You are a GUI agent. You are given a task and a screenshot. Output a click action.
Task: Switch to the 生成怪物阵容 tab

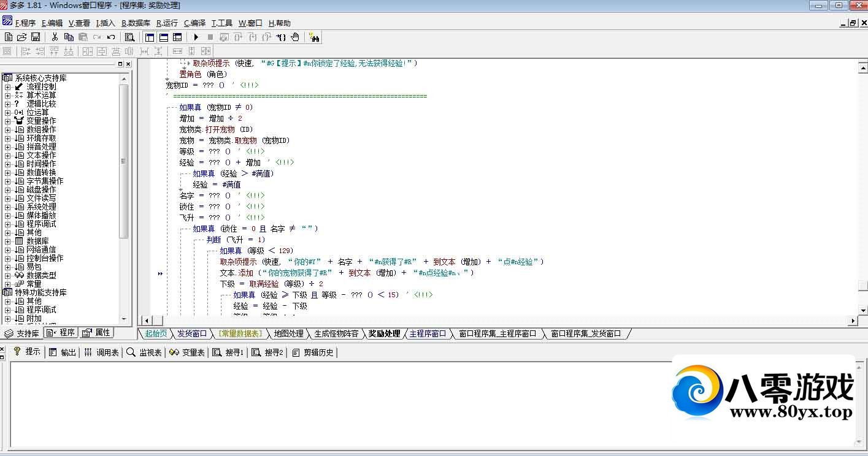[x=336, y=333]
